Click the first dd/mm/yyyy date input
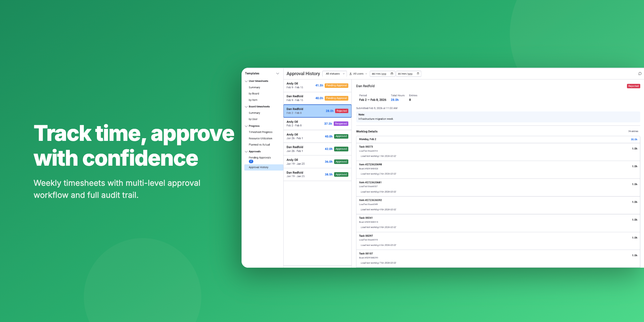 pos(379,74)
